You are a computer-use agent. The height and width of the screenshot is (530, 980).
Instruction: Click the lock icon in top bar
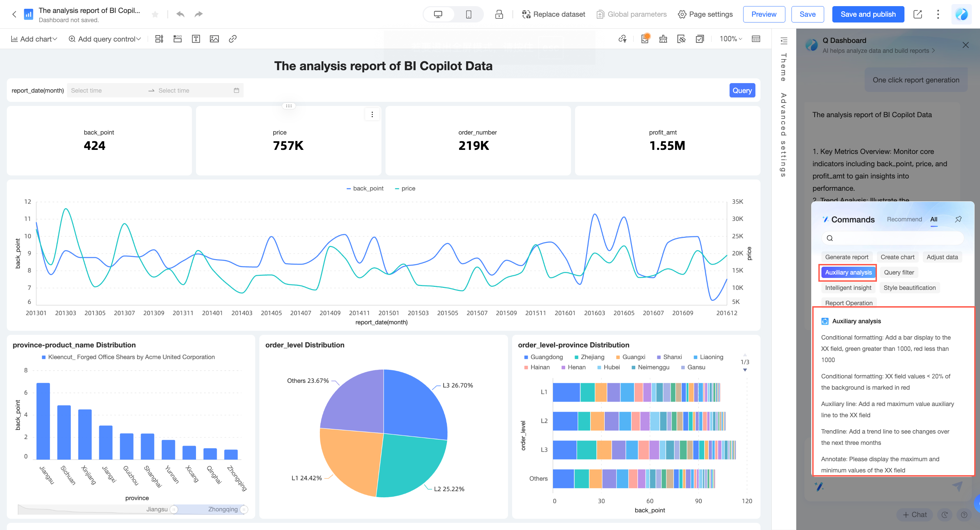pos(499,14)
